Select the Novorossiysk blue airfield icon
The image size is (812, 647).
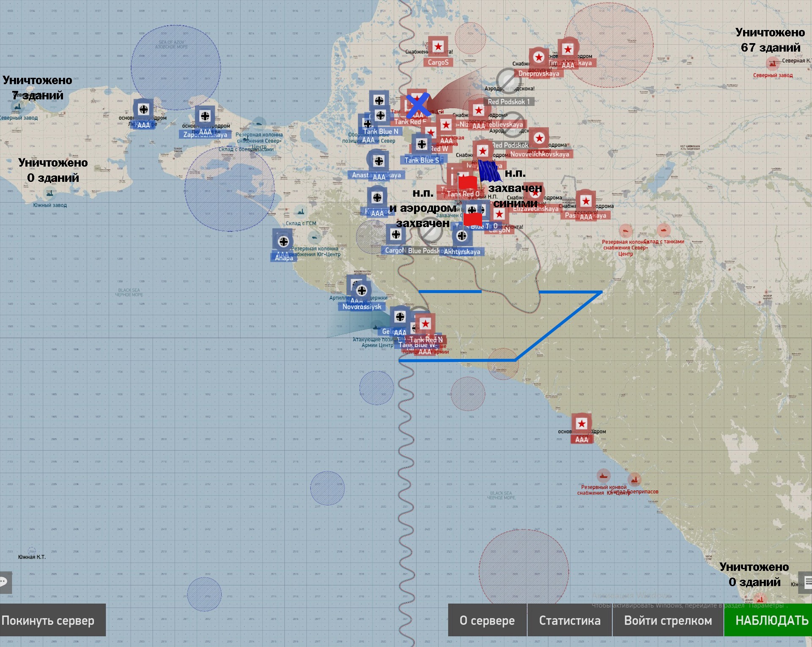point(362,291)
